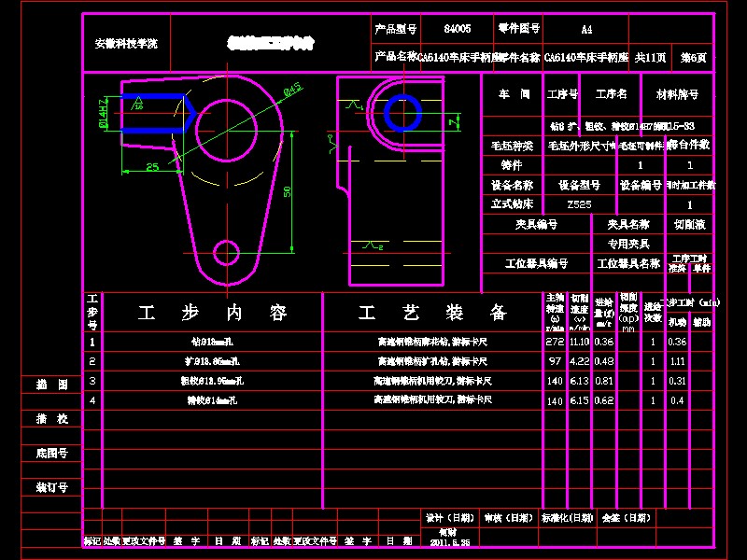
Task: Click the 材料牌号 header cell
Action: [x=677, y=94]
